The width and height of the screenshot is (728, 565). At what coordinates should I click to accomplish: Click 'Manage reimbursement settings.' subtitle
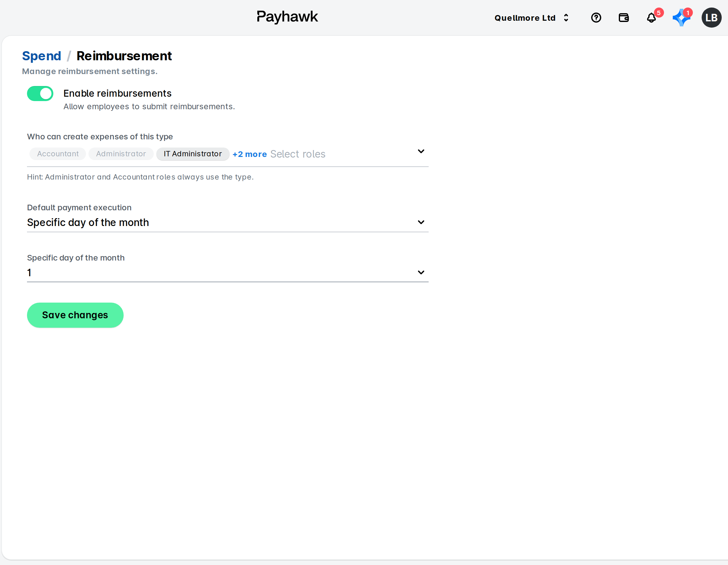(x=90, y=71)
